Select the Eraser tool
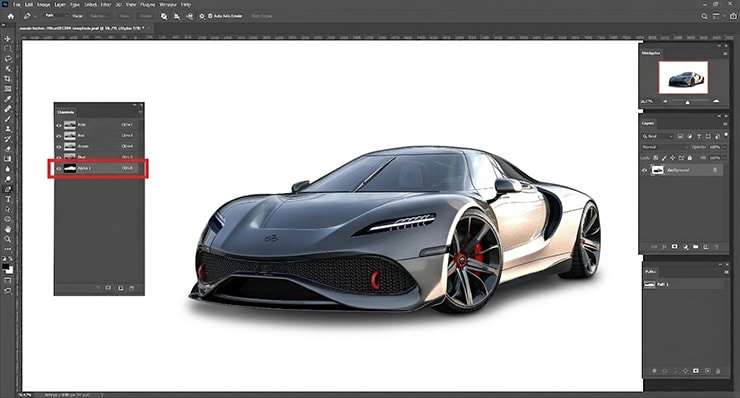 coord(8,149)
